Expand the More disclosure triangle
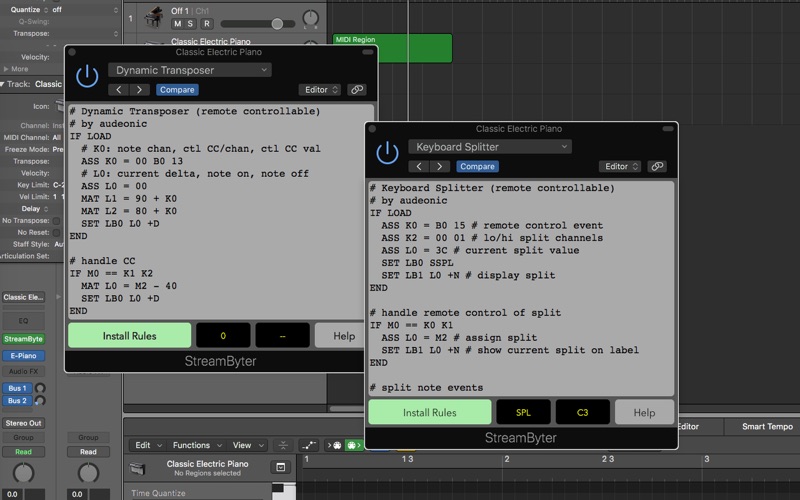The width and height of the screenshot is (800, 500). (6, 69)
